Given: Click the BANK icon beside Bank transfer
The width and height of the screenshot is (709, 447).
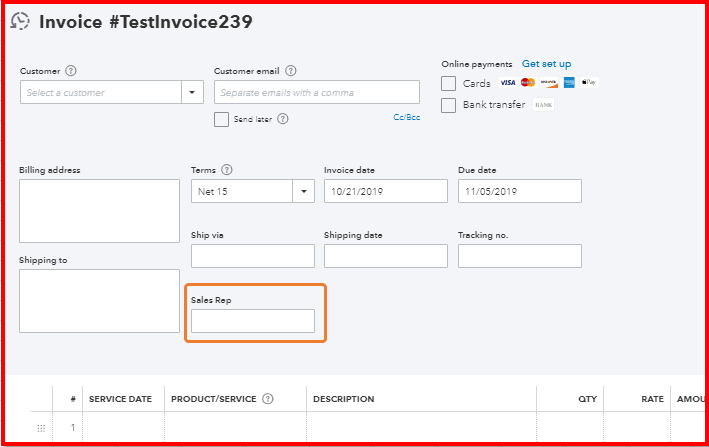Looking at the screenshot, I should (544, 105).
